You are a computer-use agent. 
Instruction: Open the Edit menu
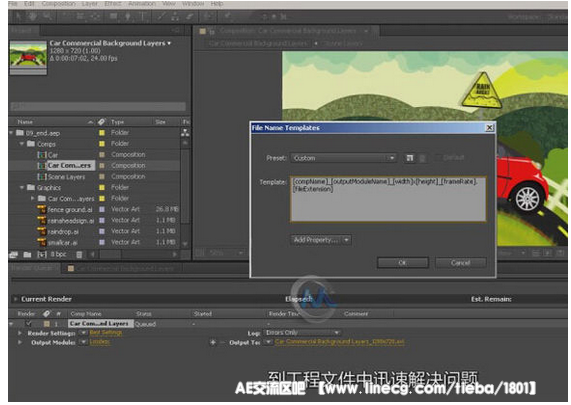pos(29,4)
